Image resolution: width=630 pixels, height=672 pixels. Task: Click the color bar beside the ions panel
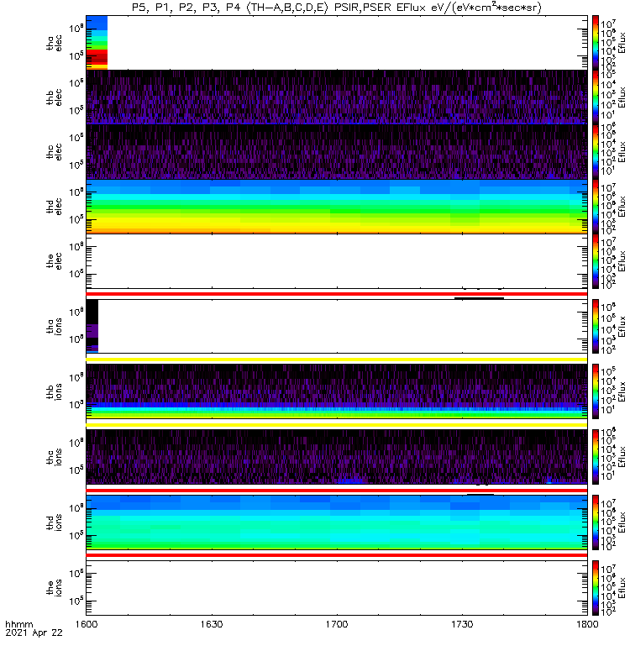tap(596, 587)
